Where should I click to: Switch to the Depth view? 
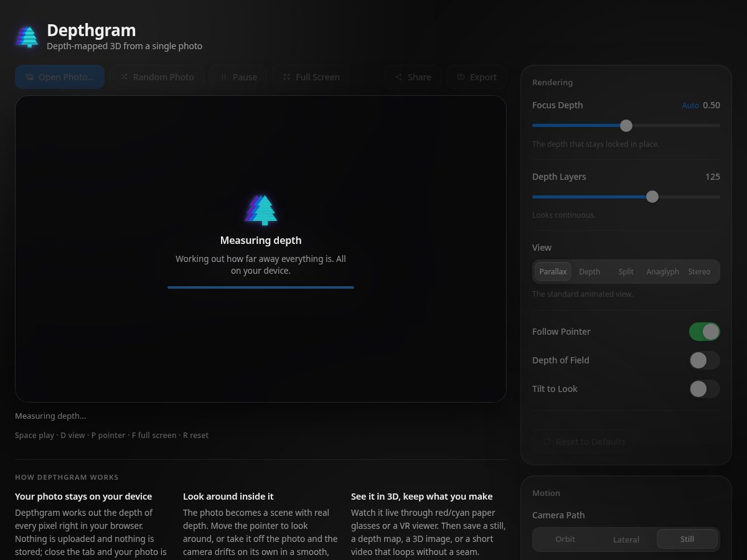click(x=590, y=272)
